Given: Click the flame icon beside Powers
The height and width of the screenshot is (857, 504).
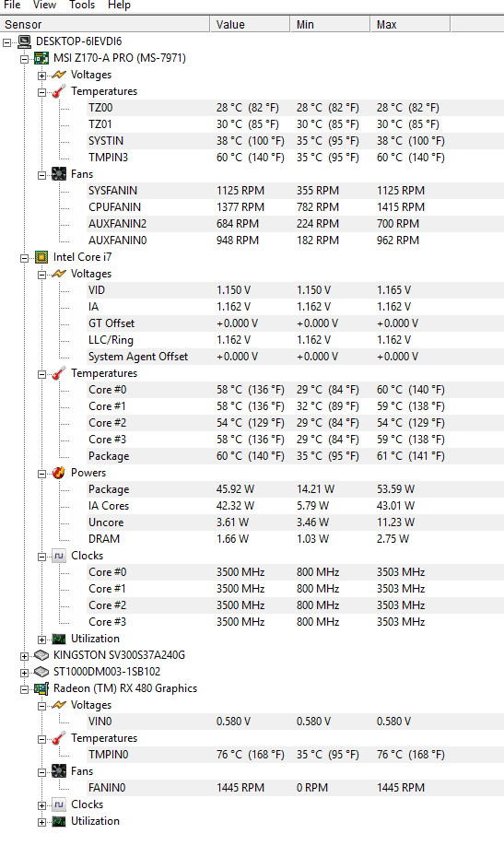Looking at the screenshot, I should coord(59,473).
